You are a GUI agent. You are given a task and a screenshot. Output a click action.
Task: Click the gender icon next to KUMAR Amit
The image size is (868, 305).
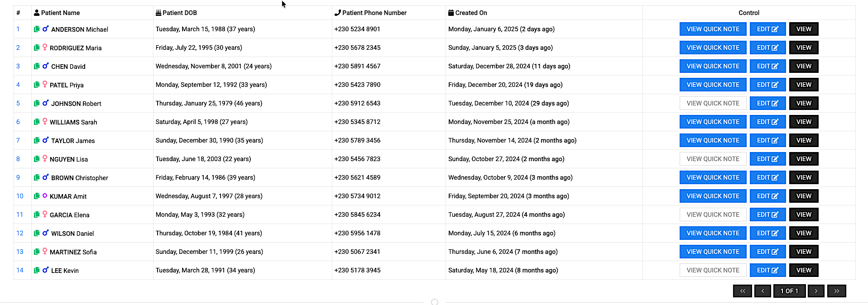pyautogui.click(x=45, y=196)
